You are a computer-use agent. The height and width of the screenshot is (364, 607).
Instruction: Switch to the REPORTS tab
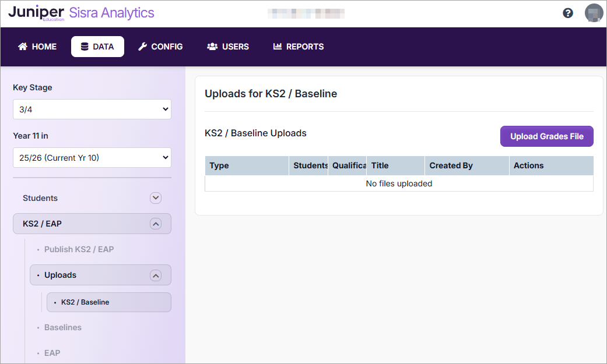298,47
